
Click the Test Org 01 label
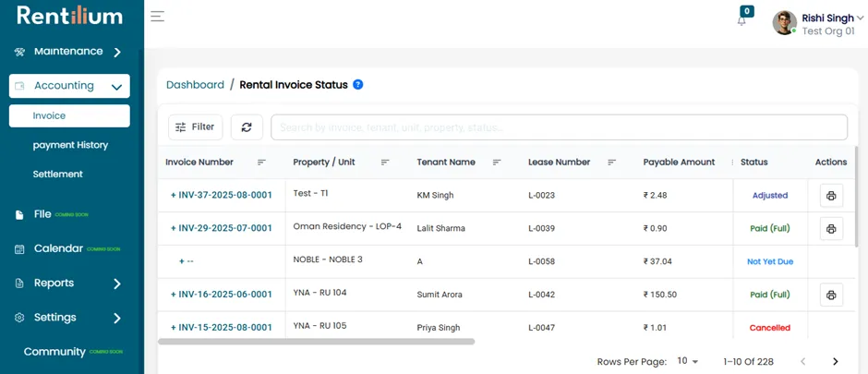(x=828, y=31)
